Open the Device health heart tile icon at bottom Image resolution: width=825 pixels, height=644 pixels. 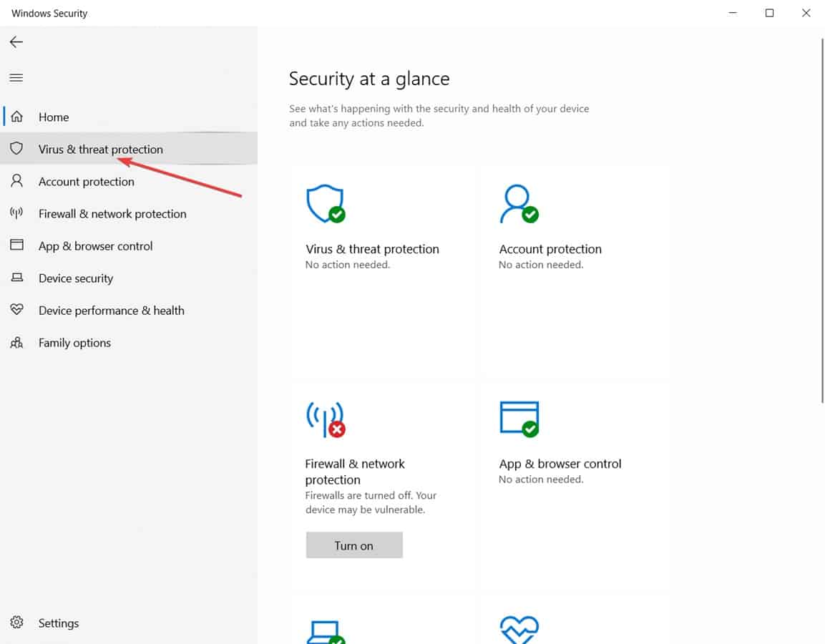[519, 630]
